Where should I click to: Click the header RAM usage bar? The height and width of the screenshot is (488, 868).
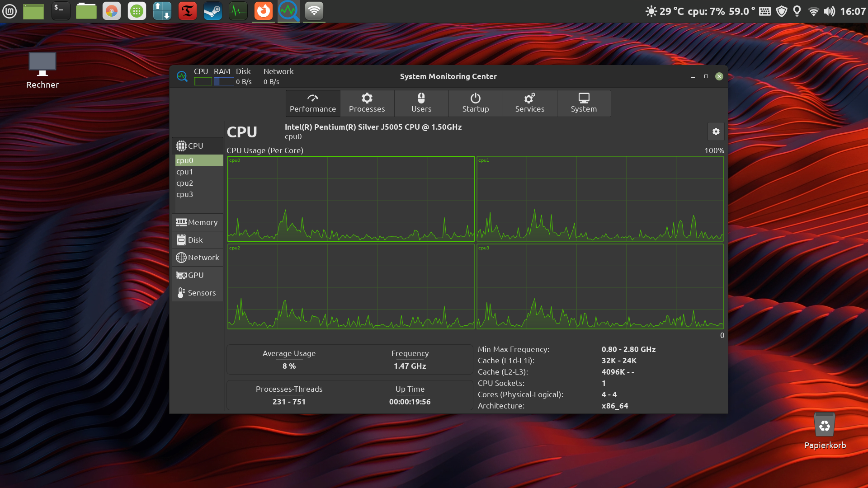(224, 82)
